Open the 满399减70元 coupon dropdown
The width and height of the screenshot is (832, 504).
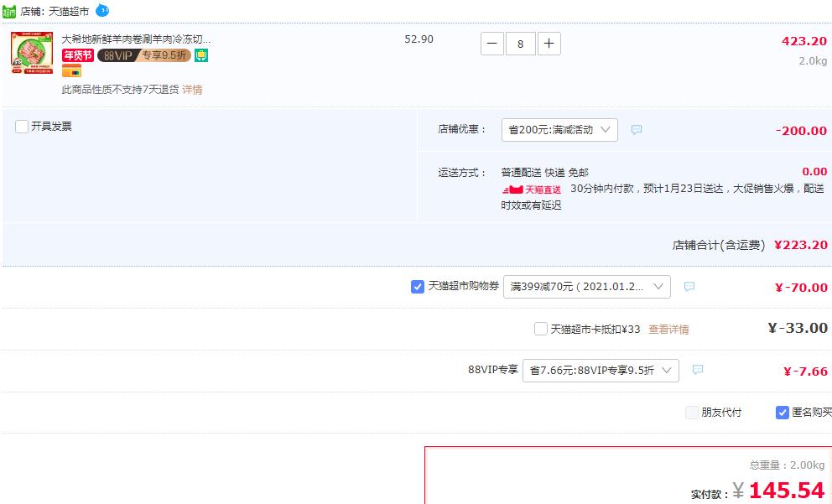(587, 287)
